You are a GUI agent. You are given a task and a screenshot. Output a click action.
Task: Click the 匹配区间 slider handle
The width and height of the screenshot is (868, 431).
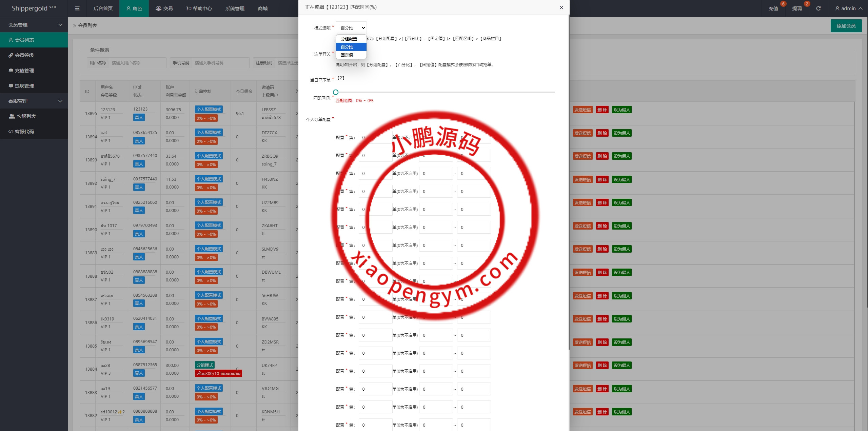336,92
